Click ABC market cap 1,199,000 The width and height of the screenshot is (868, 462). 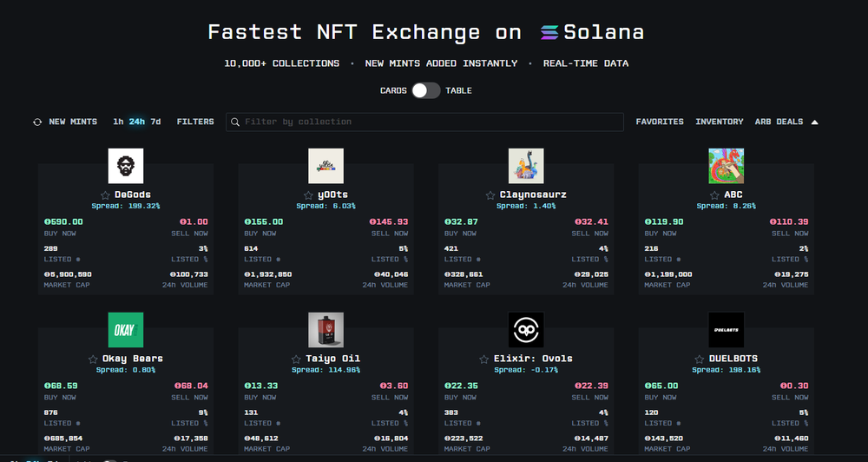pos(668,274)
